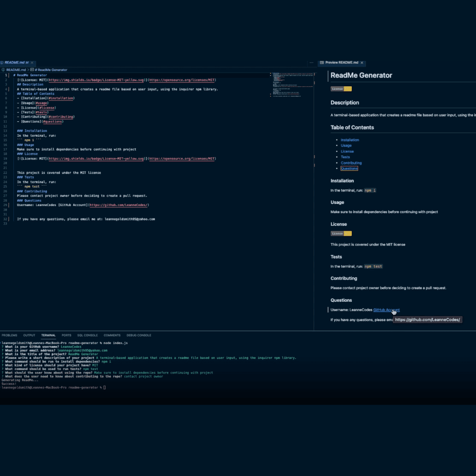This screenshot has width=476, height=476.
Task: Click the License badge under License heading
Action: [341, 233]
